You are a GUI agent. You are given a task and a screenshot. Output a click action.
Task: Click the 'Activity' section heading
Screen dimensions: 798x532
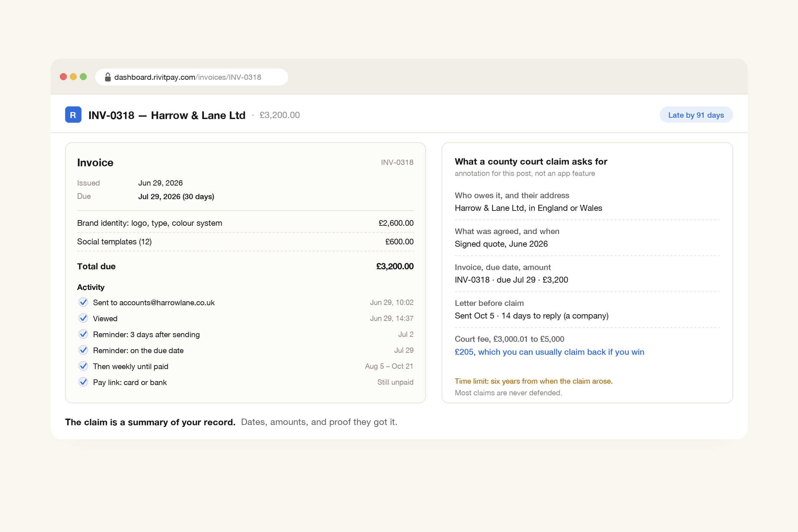[90, 287]
